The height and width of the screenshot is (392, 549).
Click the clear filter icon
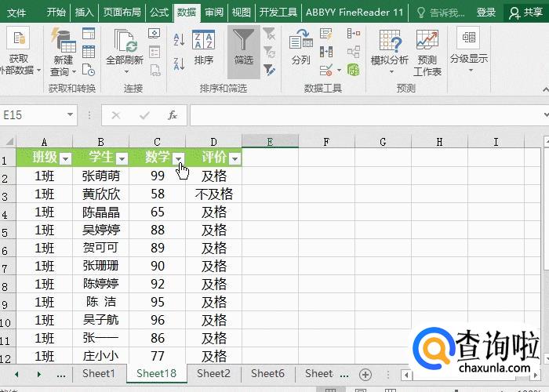click(x=269, y=34)
